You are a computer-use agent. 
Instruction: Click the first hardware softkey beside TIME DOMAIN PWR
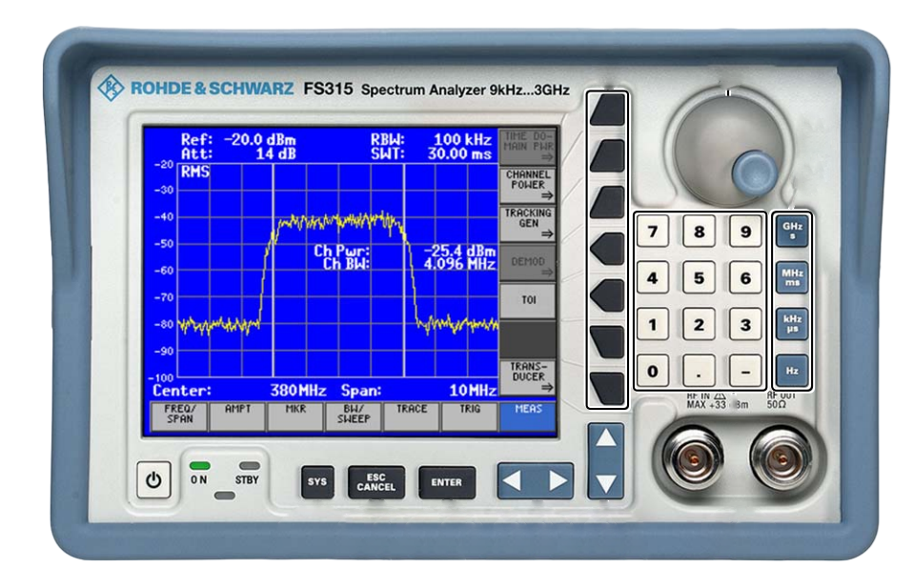608,110
